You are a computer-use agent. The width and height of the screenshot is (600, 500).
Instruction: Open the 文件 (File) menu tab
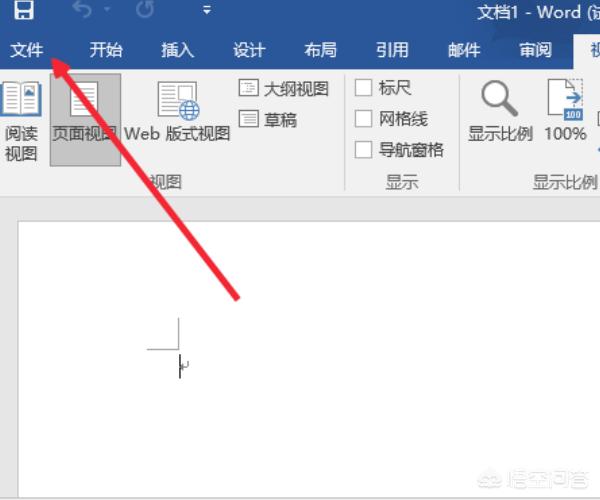[27, 50]
